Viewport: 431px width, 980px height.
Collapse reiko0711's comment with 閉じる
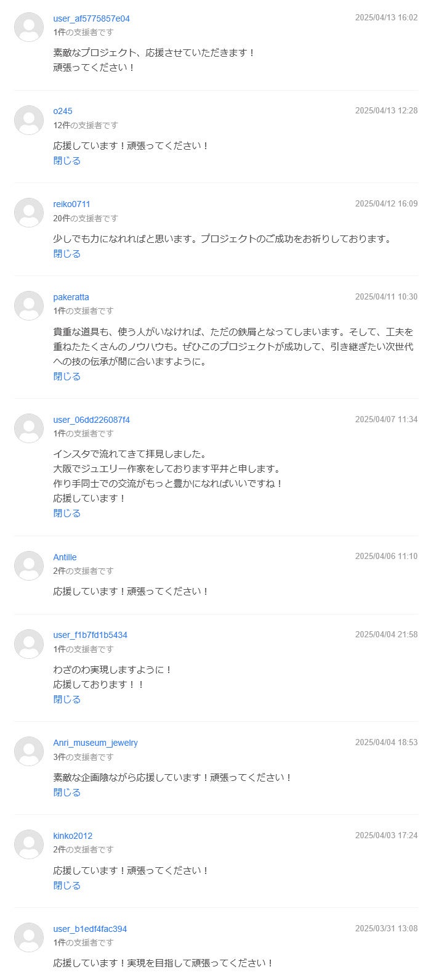(x=66, y=254)
